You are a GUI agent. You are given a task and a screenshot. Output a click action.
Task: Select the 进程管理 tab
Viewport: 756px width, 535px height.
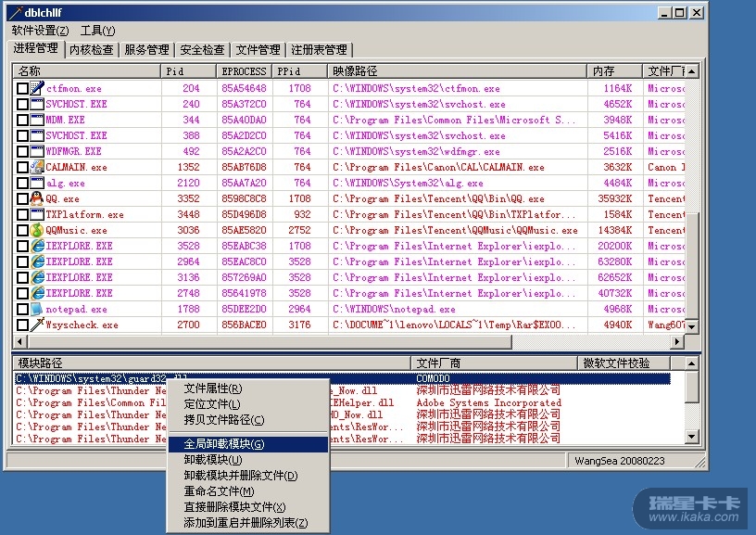coord(36,48)
